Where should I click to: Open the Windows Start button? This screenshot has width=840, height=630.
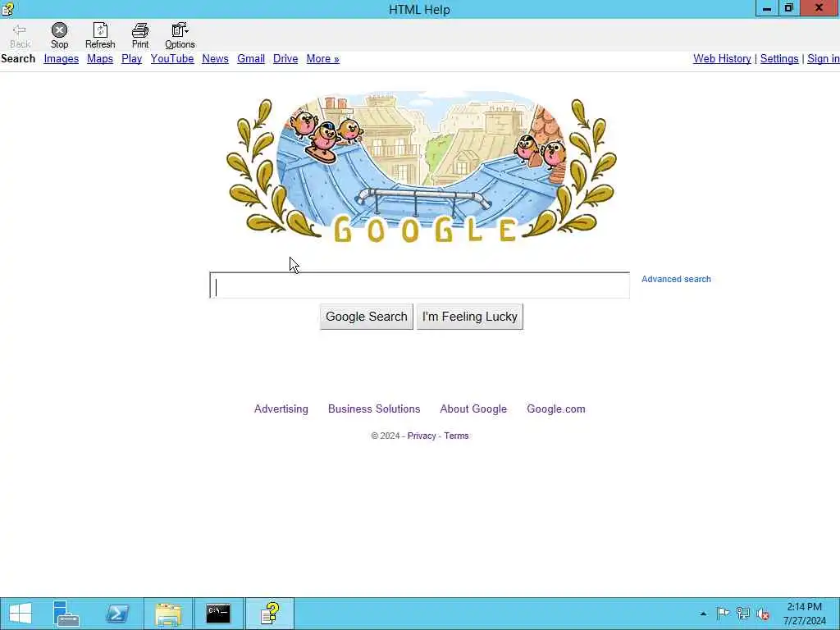point(21,614)
